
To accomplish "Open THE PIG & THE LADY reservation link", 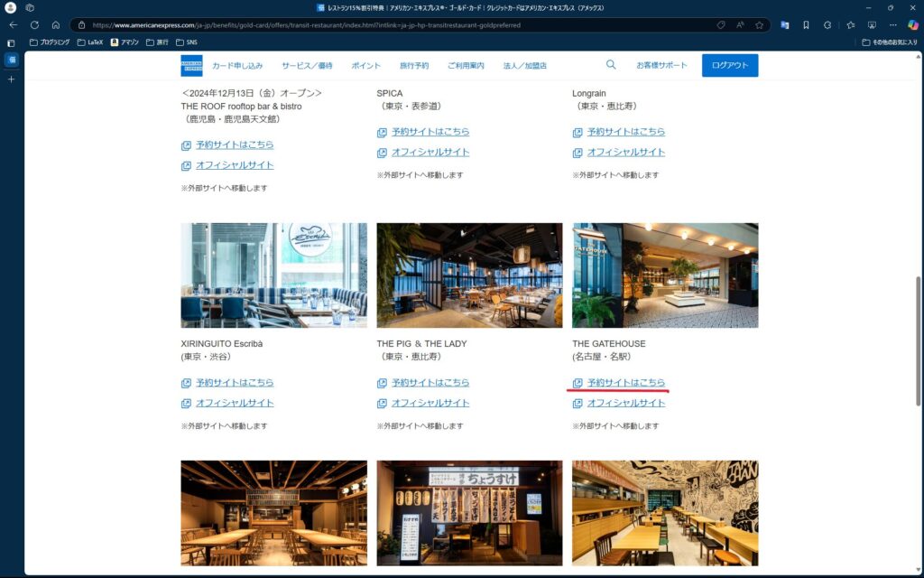I will [x=430, y=382].
